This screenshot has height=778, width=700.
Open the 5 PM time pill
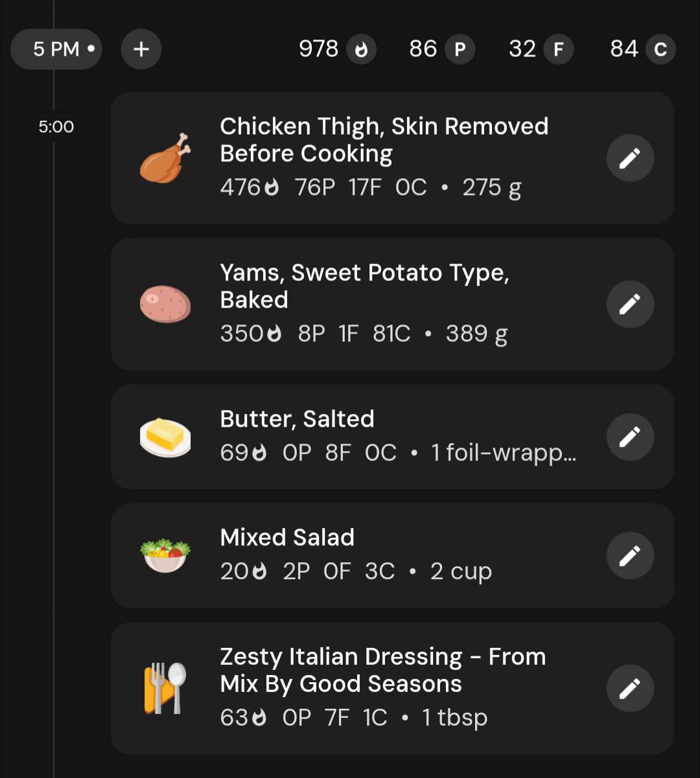pyautogui.click(x=56, y=49)
